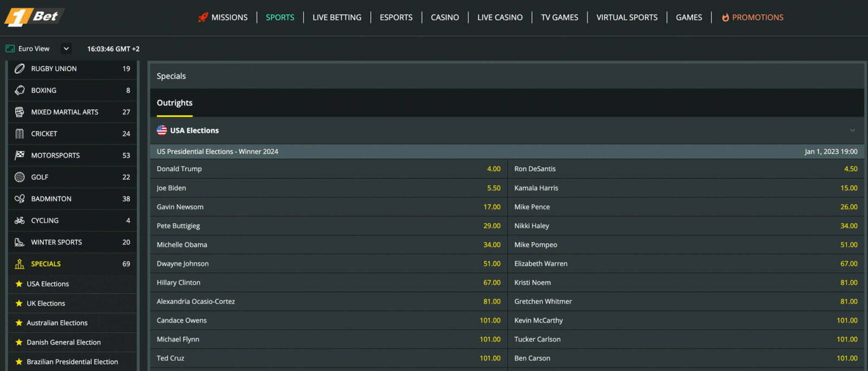Bet on Ron DeSantis at 4.50

tap(686, 169)
